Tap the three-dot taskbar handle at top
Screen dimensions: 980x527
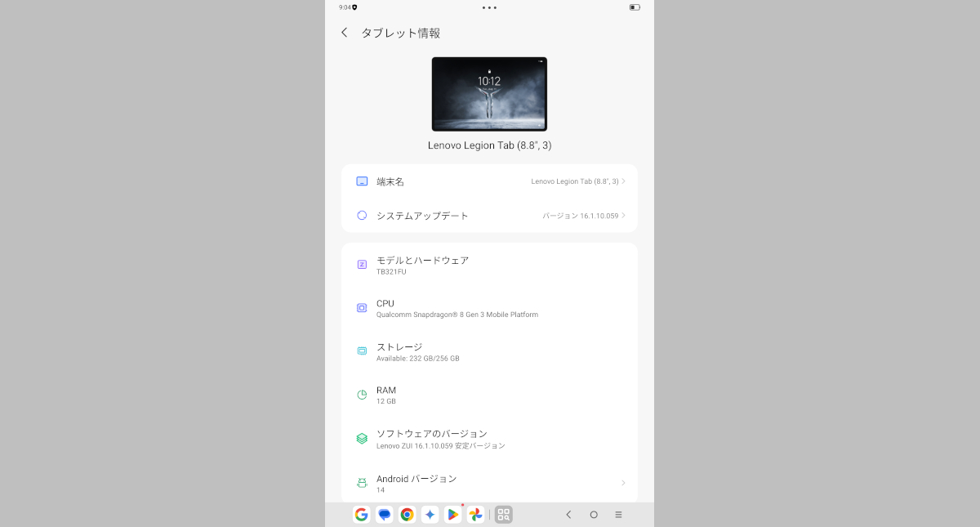[x=489, y=9]
